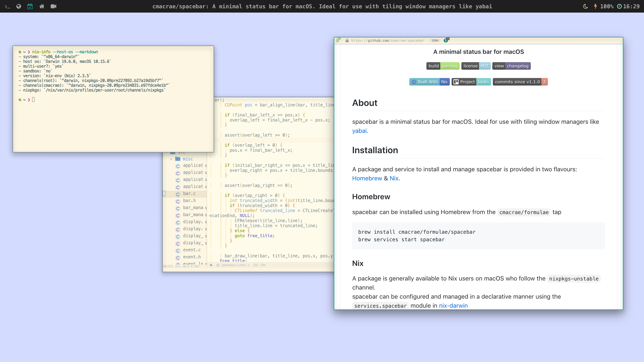
Task: Open event.c in the file tree
Action: coord(192,250)
